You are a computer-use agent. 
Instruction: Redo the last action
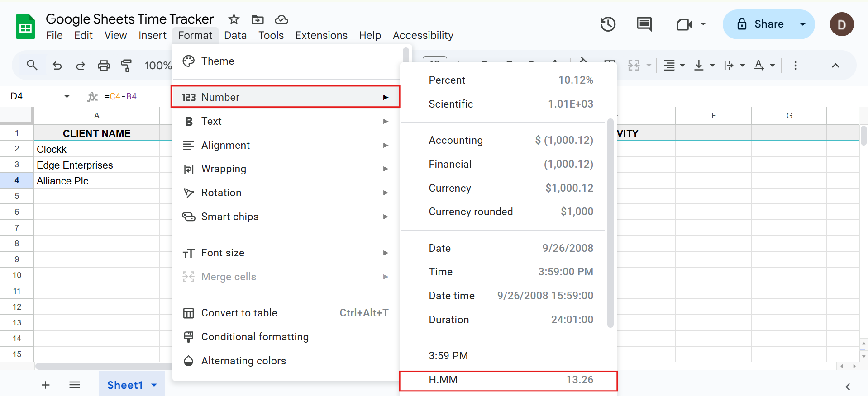pyautogui.click(x=81, y=66)
